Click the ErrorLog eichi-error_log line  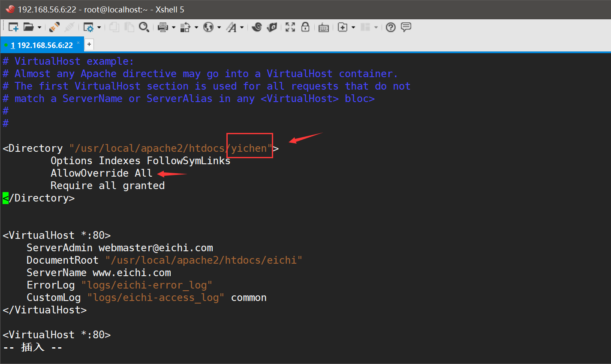[x=119, y=285]
